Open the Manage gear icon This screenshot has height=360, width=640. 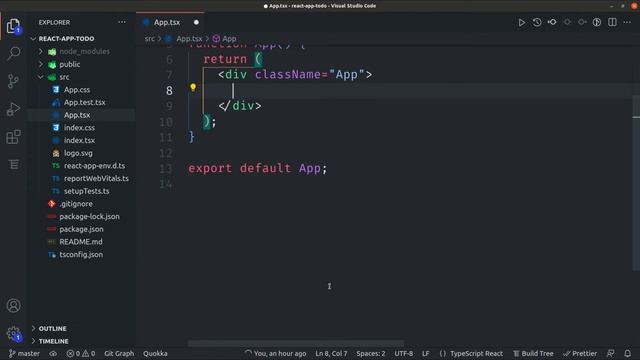point(13,333)
